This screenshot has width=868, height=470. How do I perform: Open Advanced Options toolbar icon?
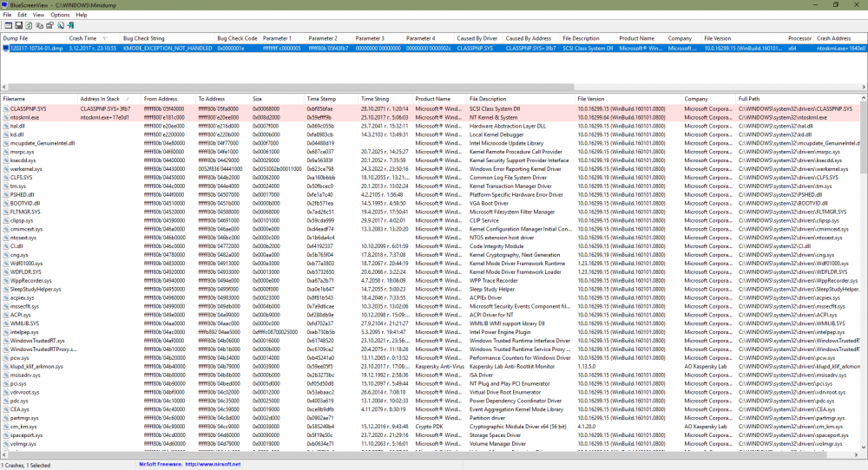(9, 25)
